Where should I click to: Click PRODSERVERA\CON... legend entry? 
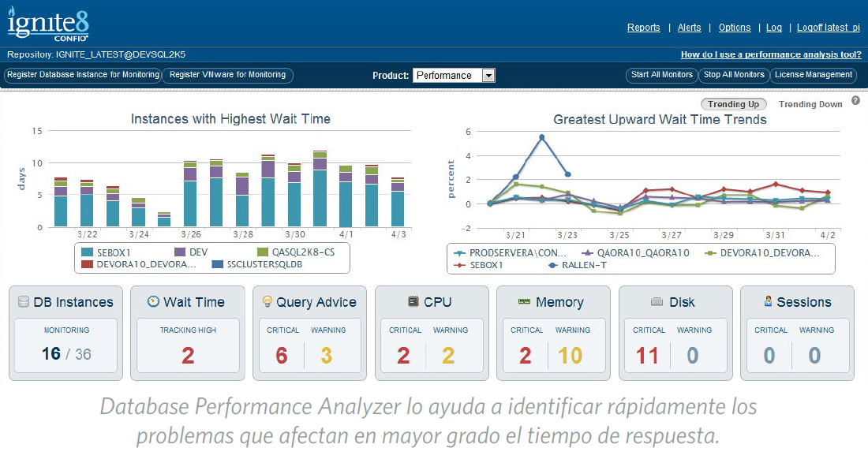510,252
